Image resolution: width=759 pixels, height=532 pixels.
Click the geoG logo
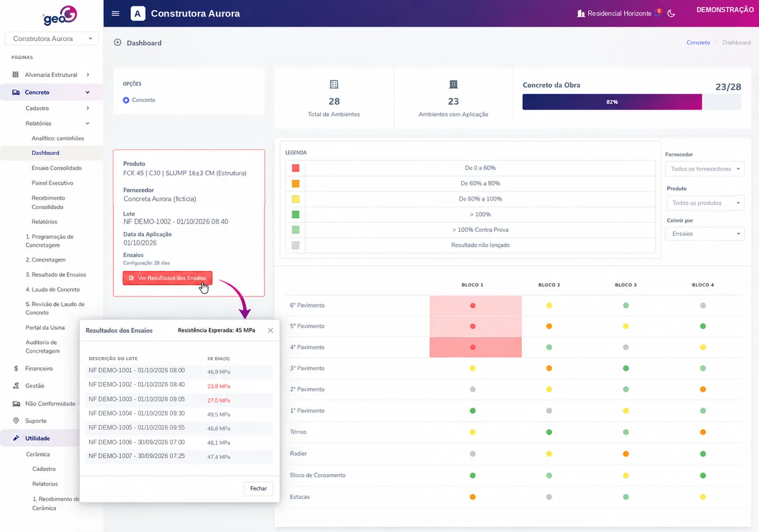point(60,15)
